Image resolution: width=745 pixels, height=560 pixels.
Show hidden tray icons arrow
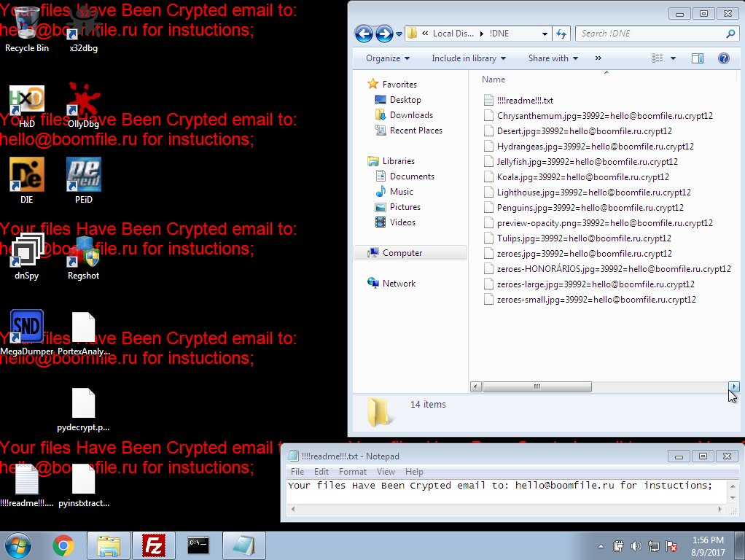[x=601, y=547]
